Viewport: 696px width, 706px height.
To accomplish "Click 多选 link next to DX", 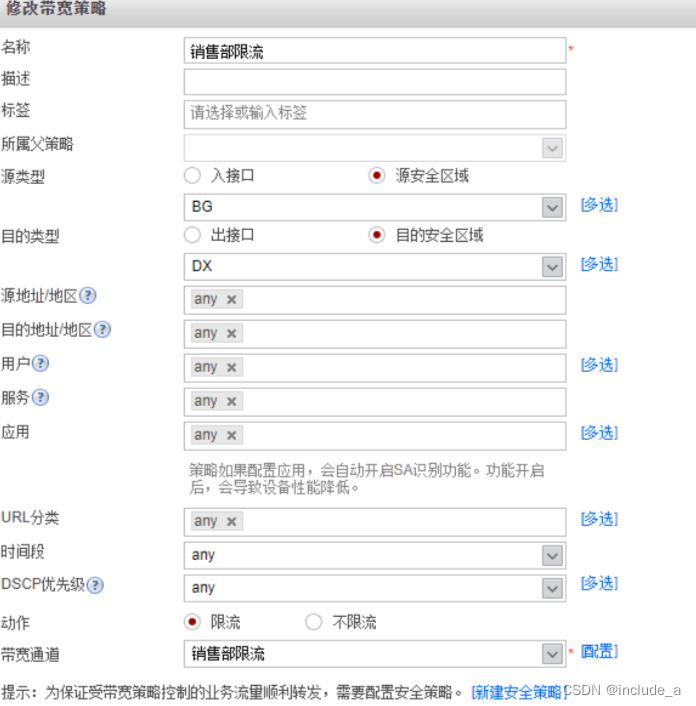I will tap(599, 264).
